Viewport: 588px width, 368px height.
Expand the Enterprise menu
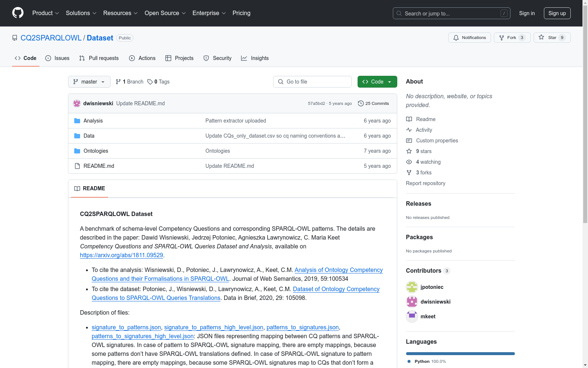tap(209, 13)
